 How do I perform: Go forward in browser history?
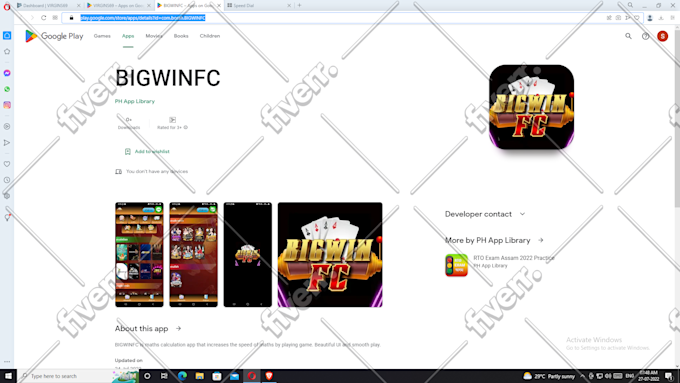pos(32,18)
